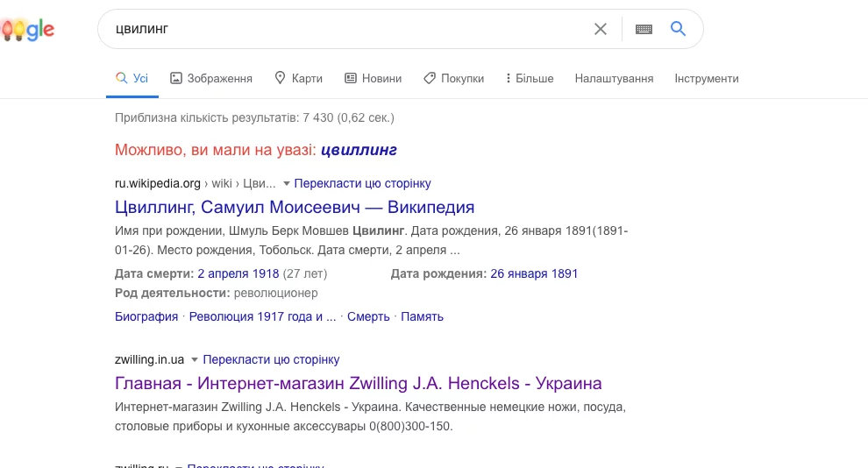The height and width of the screenshot is (468, 868).
Task: Open the Інструменти search tools
Action: (707, 79)
